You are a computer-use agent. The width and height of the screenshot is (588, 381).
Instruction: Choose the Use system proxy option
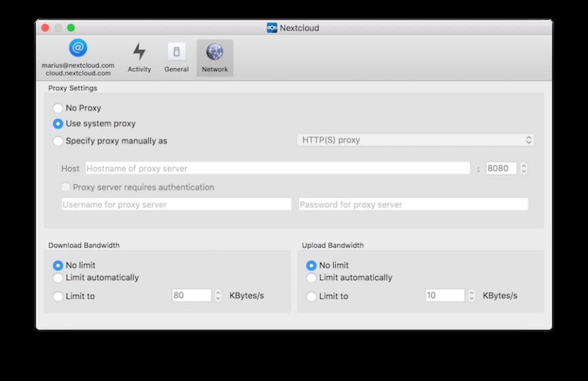pos(58,124)
